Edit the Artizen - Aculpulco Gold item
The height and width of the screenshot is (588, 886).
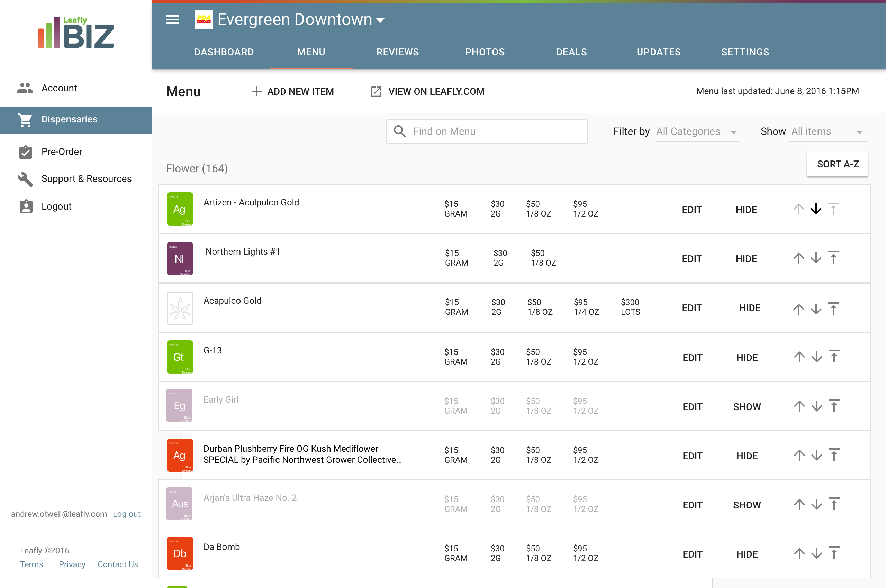pyautogui.click(x=691, y=210)
